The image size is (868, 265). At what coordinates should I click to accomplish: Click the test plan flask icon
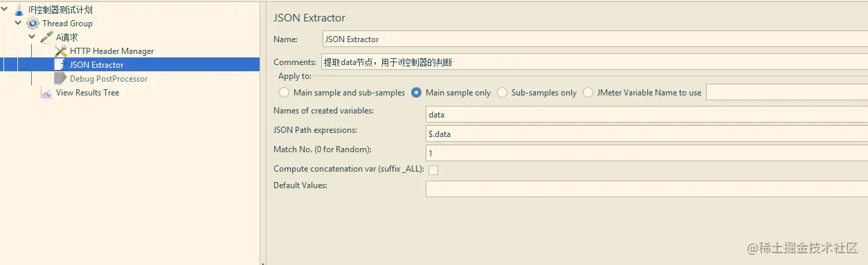pyautogui.click(x=19, y=10)
